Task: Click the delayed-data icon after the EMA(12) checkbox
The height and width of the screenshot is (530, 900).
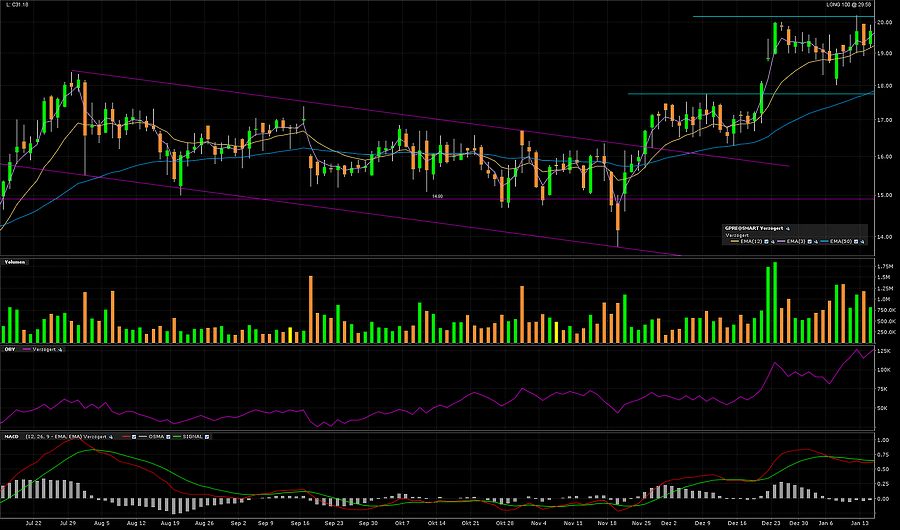Action: pyautogui.click(x=773, y=242)
